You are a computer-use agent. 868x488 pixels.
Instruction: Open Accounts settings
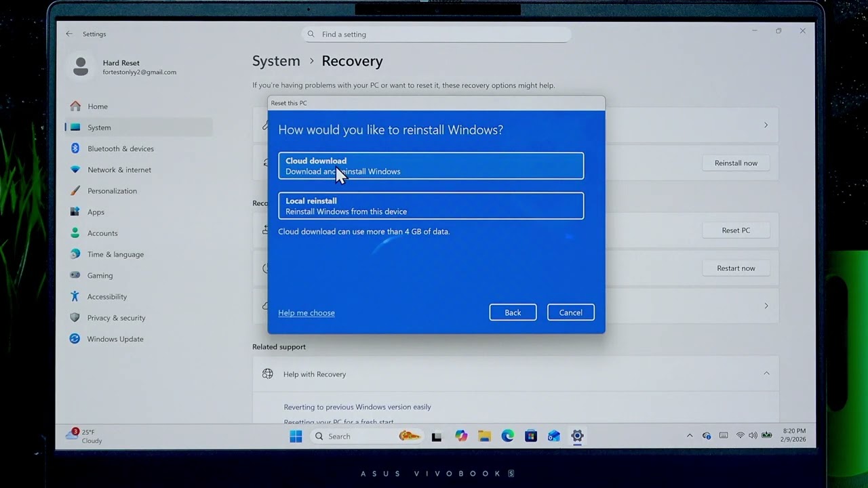139,233
